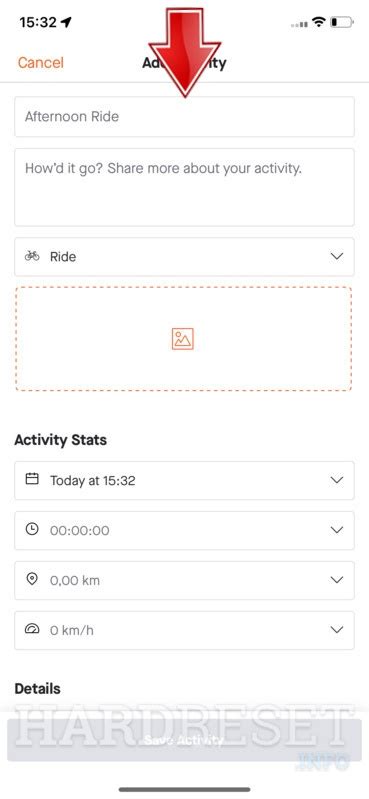Tap the speedometer icon for speed

click(x=32, y=629)
